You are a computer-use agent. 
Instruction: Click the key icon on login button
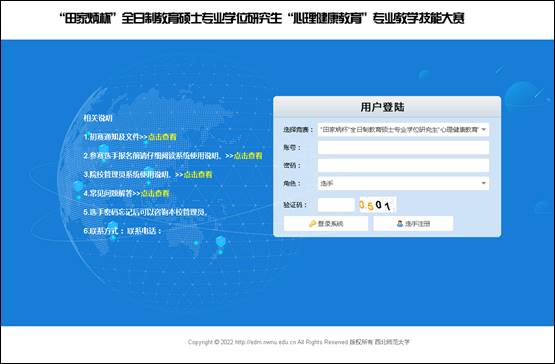coord(312,223)
